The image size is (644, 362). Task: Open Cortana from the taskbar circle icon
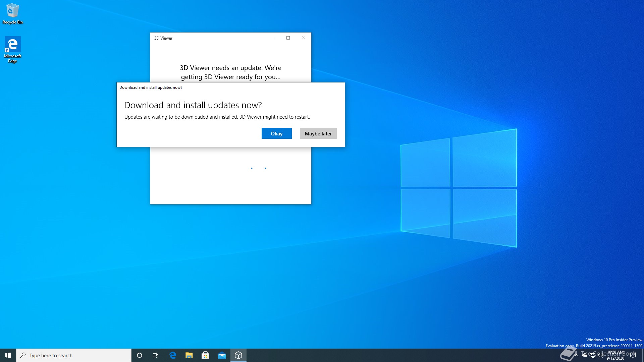tap(140, 355)
